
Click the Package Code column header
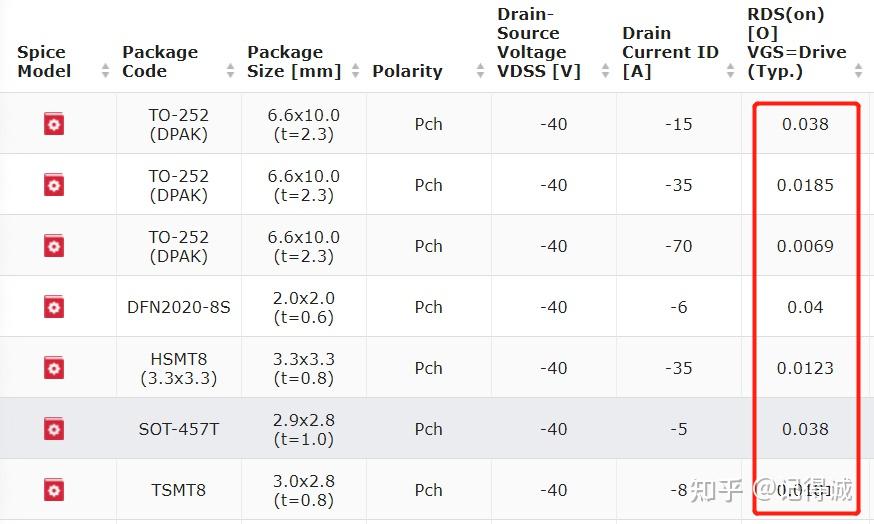pos(160,61)
